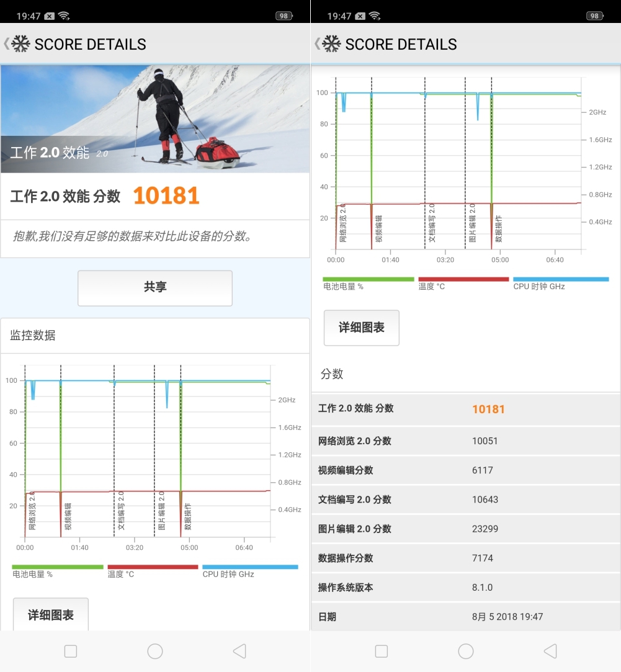Tap the back triangle on right screen

pyautogui.click(x=550, y=652)
